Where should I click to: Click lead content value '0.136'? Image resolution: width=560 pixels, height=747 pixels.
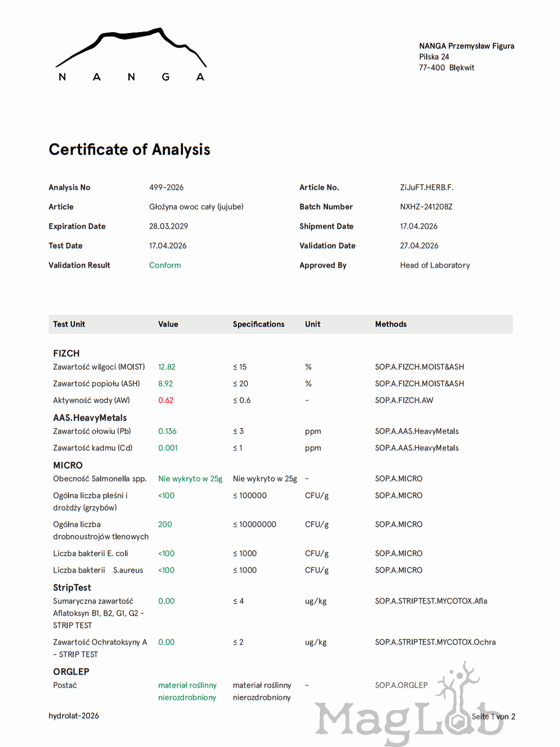pos(167,431)
